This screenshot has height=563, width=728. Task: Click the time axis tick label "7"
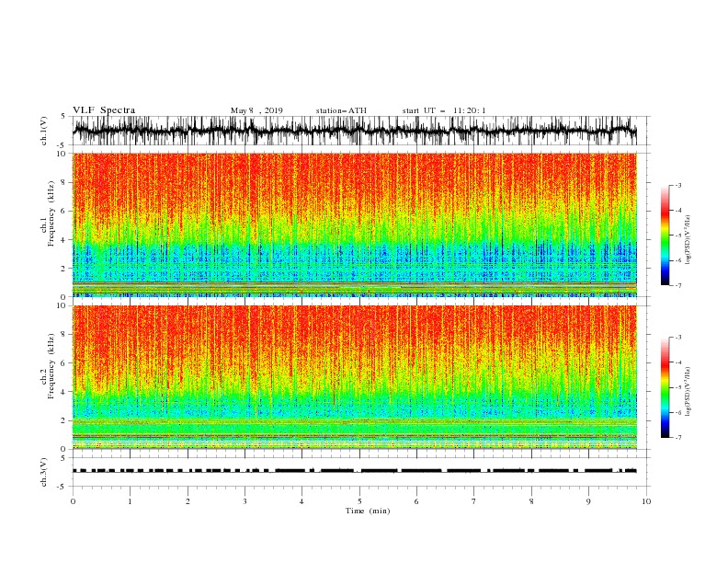click(473, 501)
